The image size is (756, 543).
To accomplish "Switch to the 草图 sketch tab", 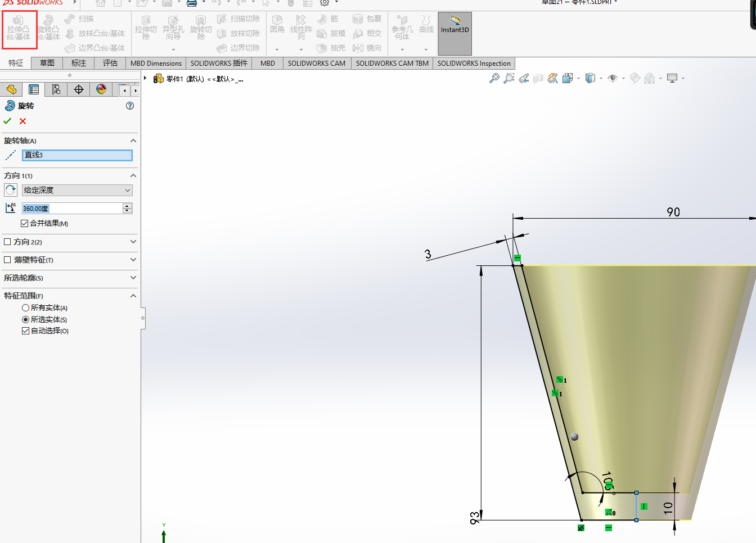I will (47, 64).
